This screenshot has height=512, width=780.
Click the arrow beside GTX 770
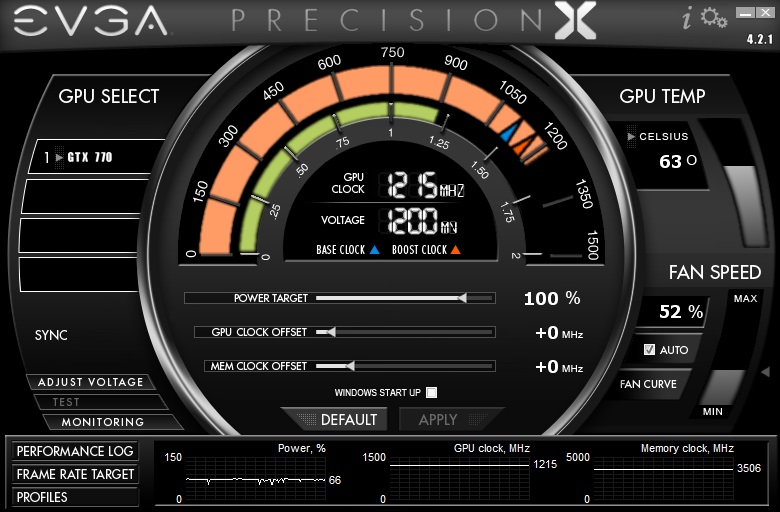59,158
